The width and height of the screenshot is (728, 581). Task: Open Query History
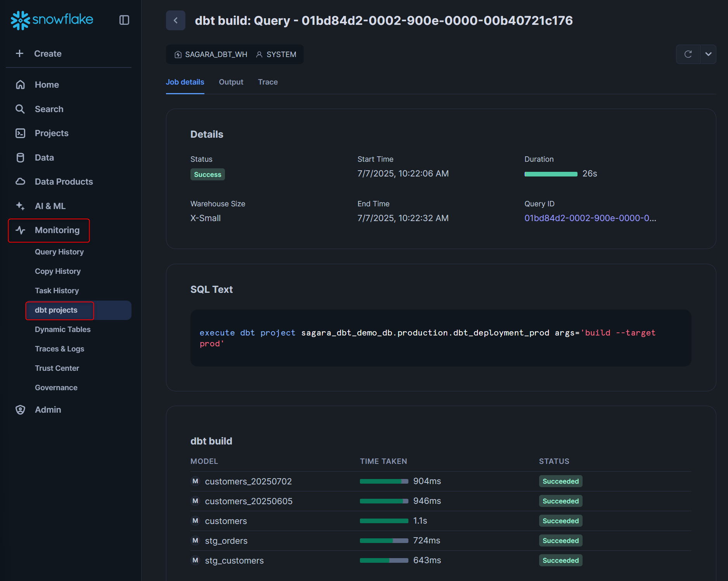(59, 252)
